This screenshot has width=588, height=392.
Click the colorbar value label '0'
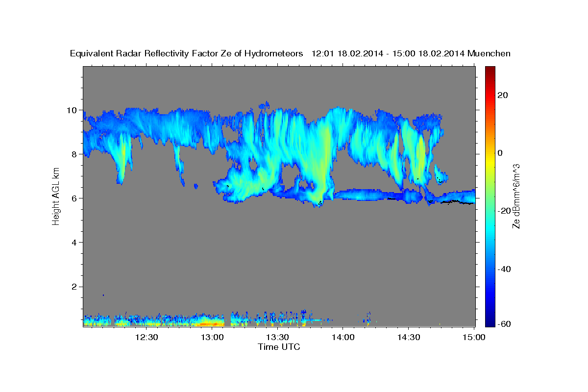pos(500,153)
